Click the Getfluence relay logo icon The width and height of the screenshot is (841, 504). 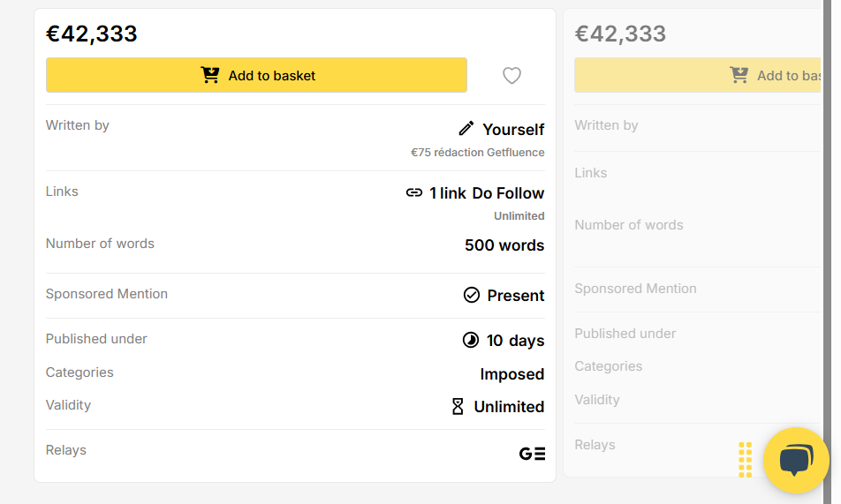[x=532, y=454]
